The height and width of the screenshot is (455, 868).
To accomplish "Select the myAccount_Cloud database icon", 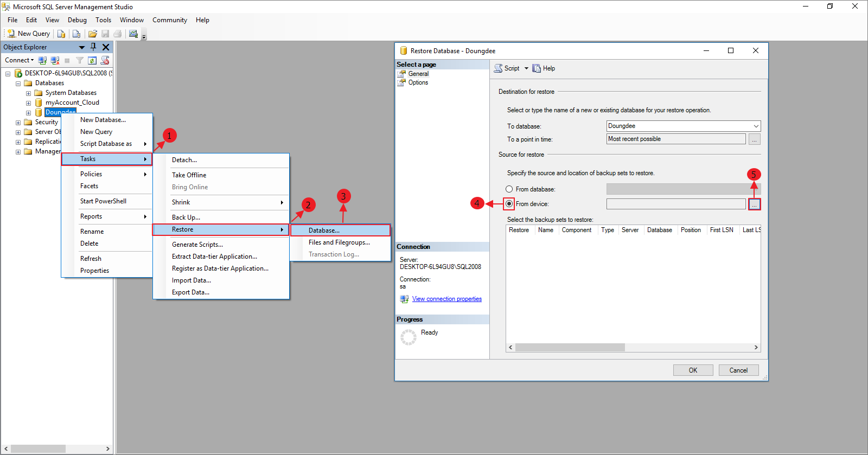I will click(x=39, y=102).
